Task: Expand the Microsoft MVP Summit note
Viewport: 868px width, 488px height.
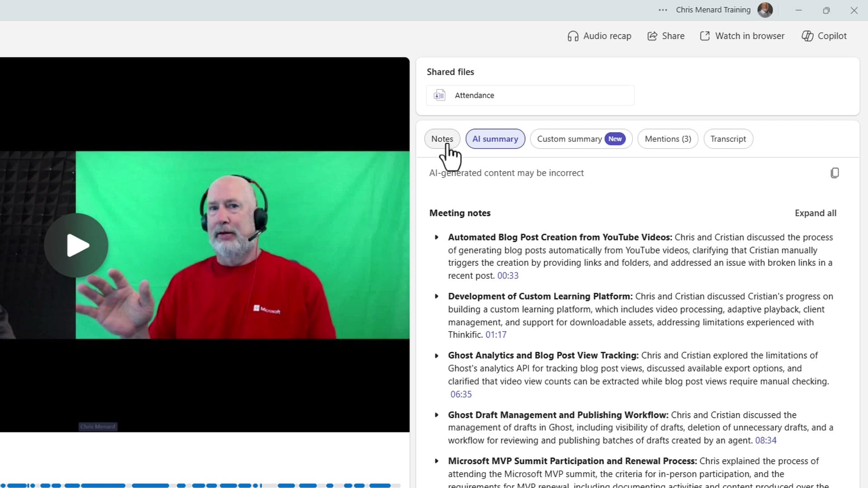Action: (437, 461)
